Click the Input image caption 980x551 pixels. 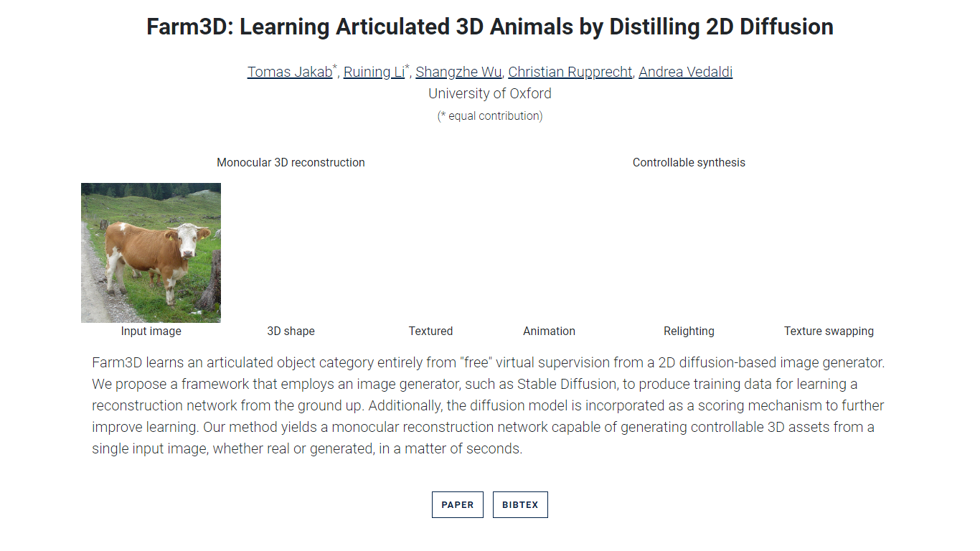point(151,331)
